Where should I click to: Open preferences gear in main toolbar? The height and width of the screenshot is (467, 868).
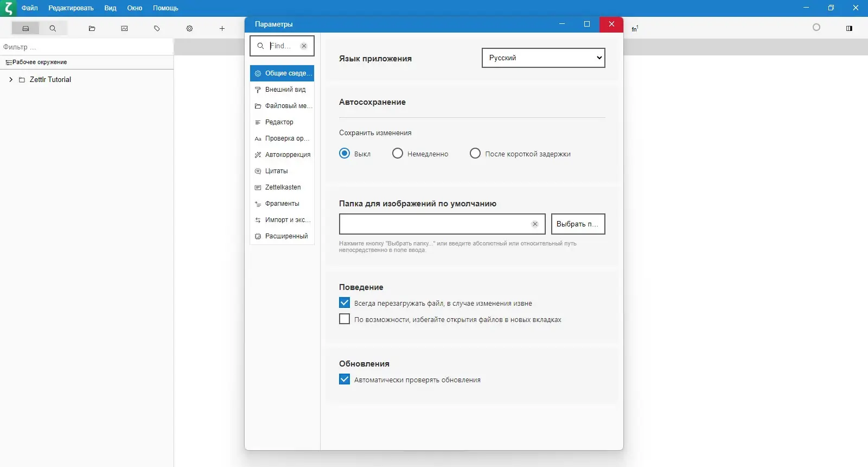click(189, 28)
